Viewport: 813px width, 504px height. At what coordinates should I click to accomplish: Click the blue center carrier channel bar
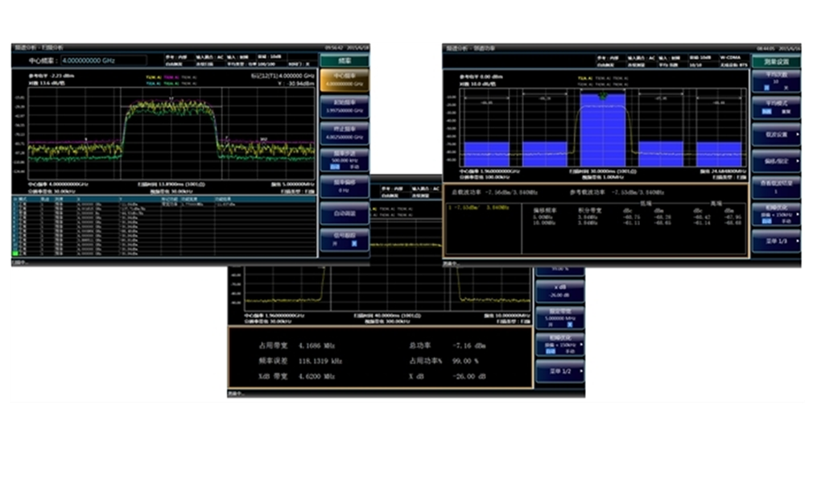coord(602,129)
